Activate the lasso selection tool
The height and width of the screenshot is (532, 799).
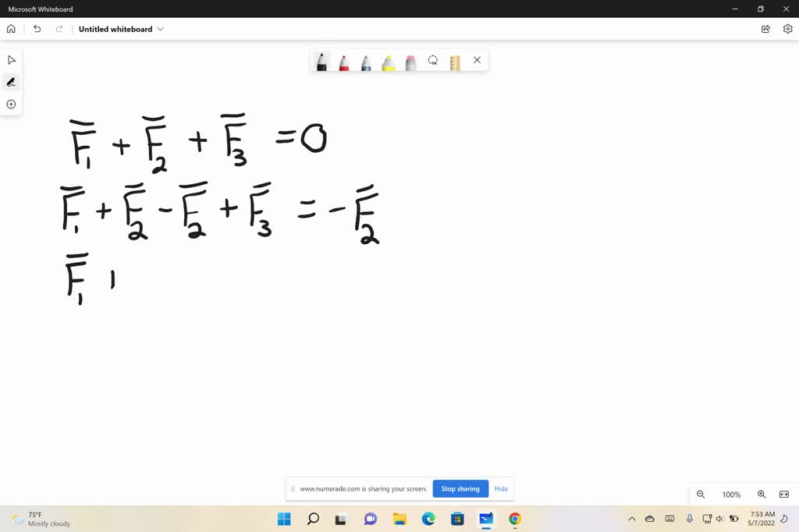point(433,60)
